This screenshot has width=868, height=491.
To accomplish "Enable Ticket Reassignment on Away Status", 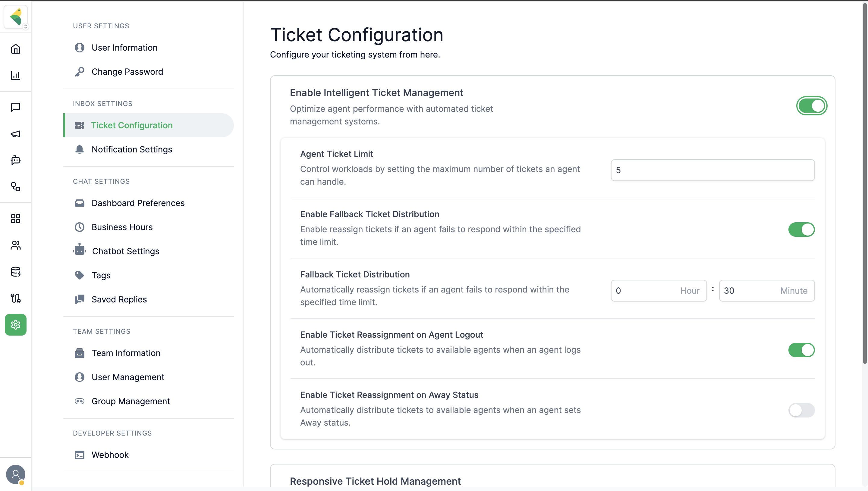I will tap(801, 410).
